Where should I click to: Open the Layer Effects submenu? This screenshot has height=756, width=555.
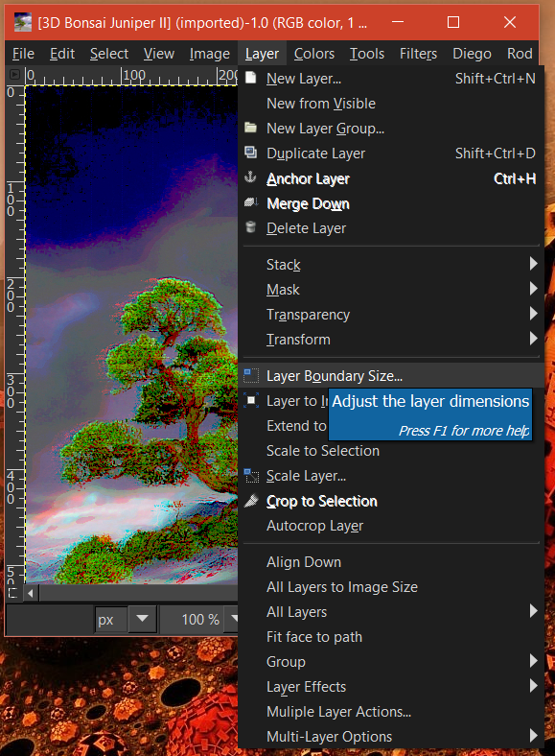391,687
